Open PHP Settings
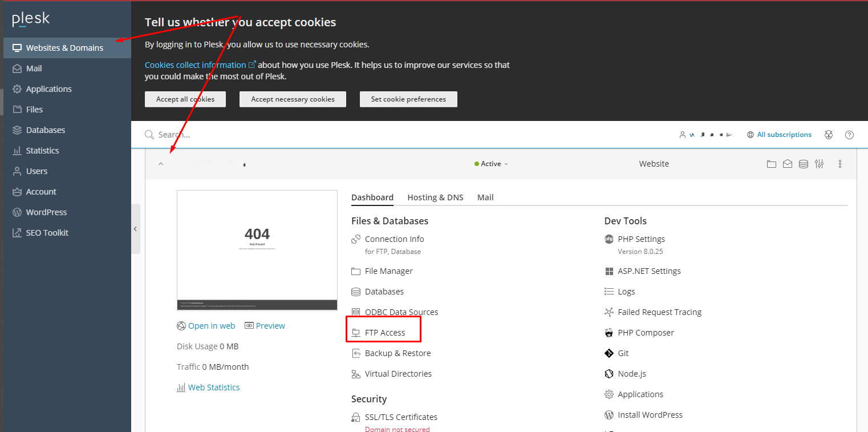868x432 pixels. click(641, 239)
